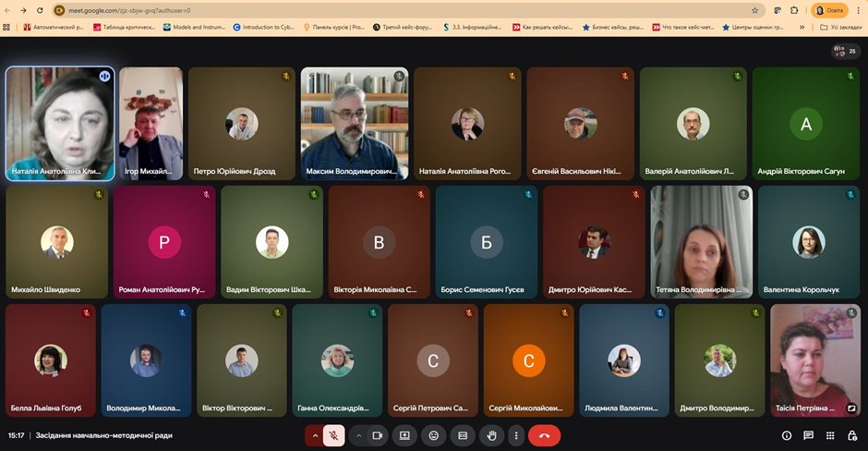Open the Бизнес кейсы bookmark

click(x=613, y=27)
